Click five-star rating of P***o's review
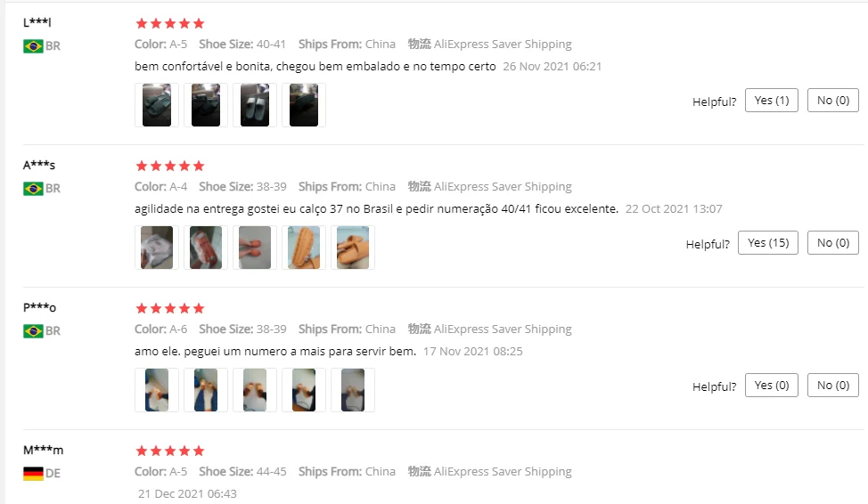 pos(170,308)
